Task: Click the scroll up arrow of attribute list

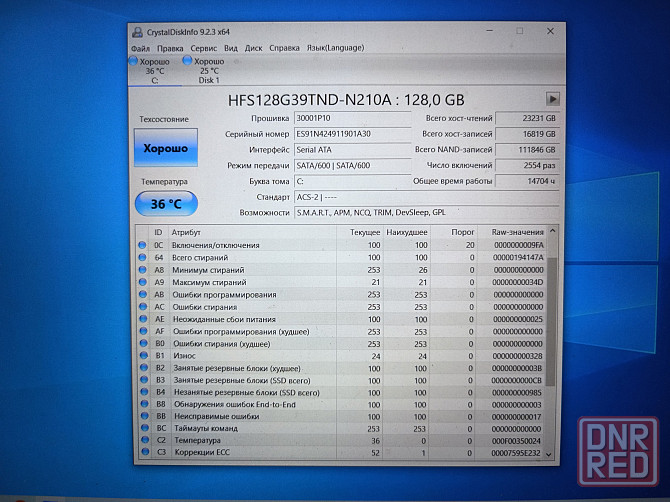Action: tap(552, 231)
